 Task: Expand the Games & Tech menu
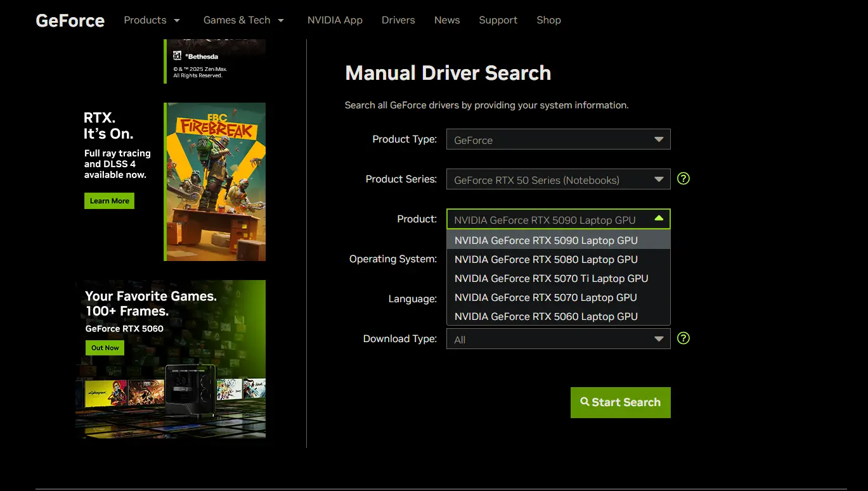(x=243, y=20)
